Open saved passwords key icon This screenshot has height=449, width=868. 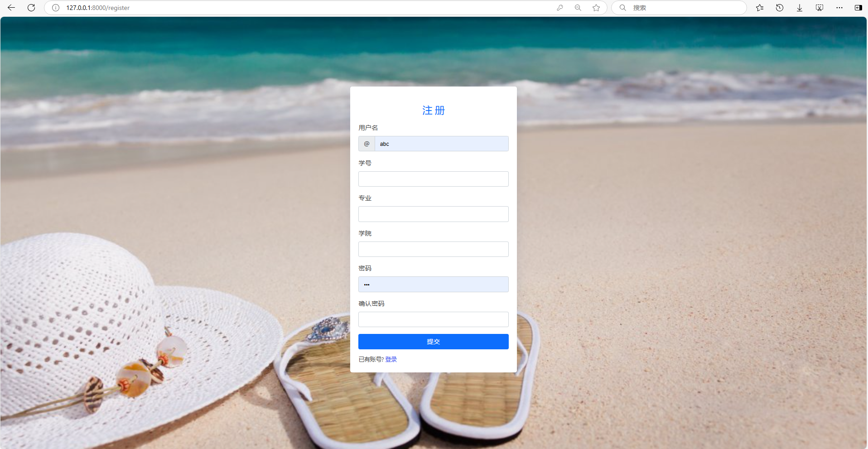tap(560, 8)
